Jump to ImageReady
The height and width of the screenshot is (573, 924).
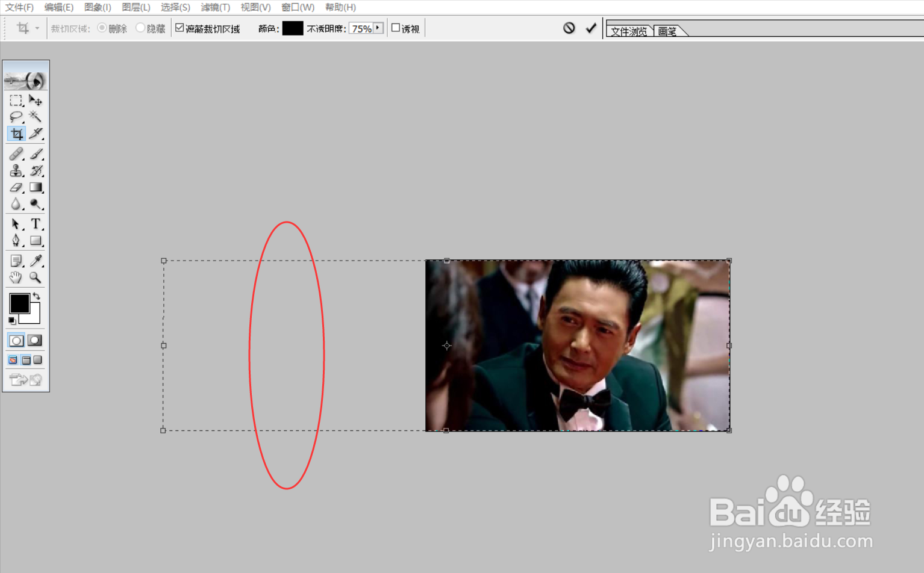(x=26, y=380)
